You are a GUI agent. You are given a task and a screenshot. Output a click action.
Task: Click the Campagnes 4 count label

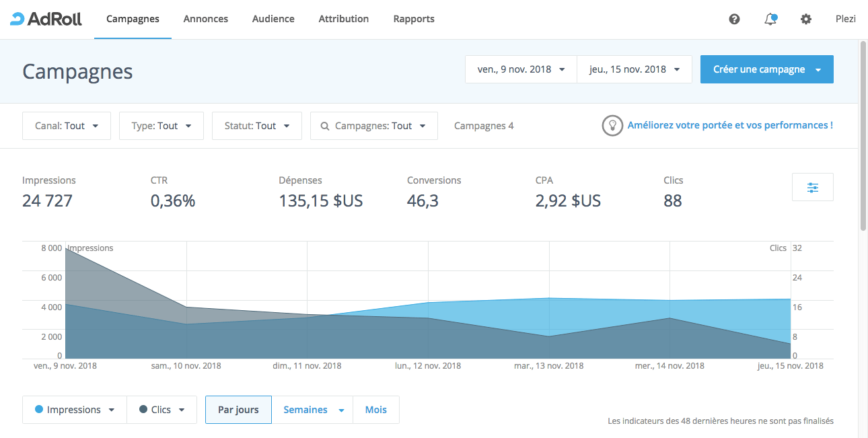click(484, 126)
